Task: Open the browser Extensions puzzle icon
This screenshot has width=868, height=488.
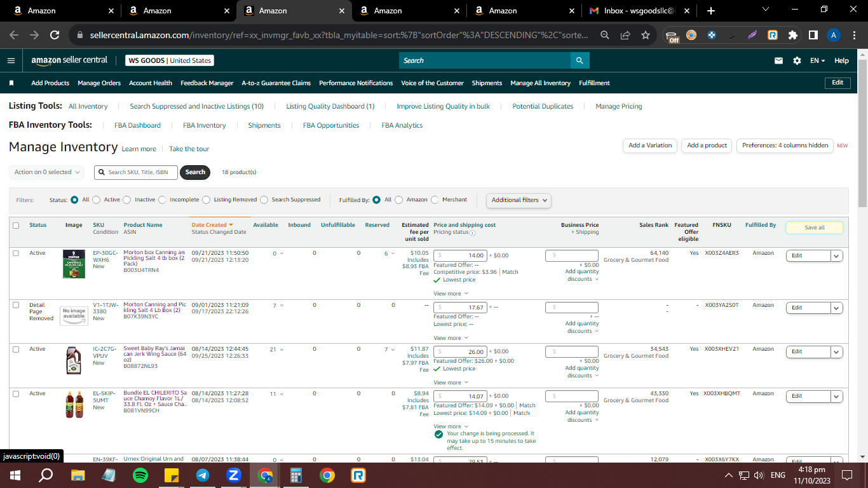Action: (x=792, y=36)
